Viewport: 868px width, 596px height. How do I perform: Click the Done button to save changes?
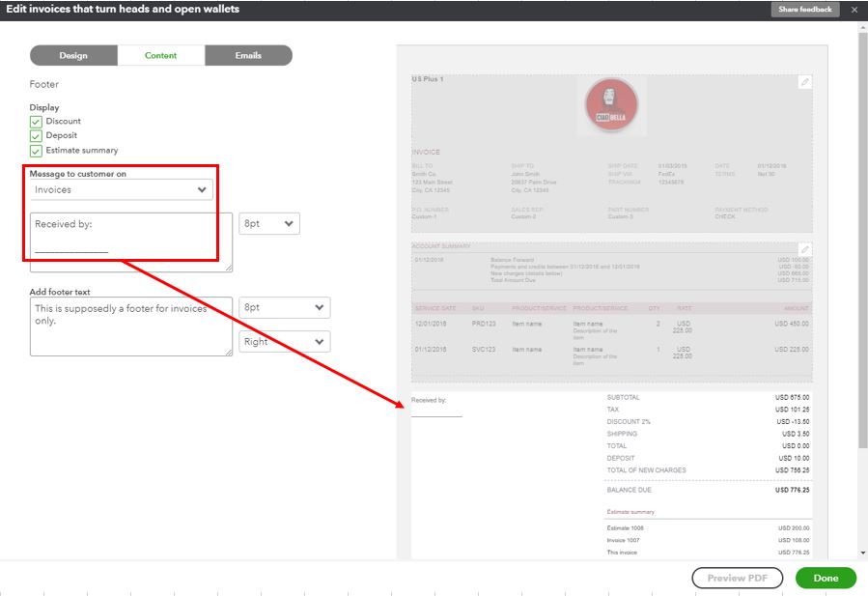coord(826,578)
